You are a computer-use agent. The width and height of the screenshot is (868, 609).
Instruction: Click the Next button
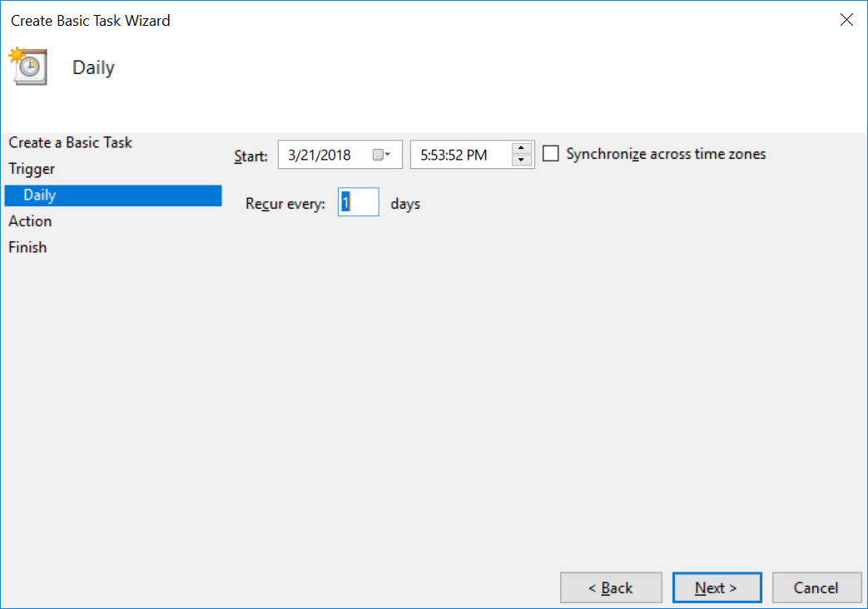tap(717, 587)
